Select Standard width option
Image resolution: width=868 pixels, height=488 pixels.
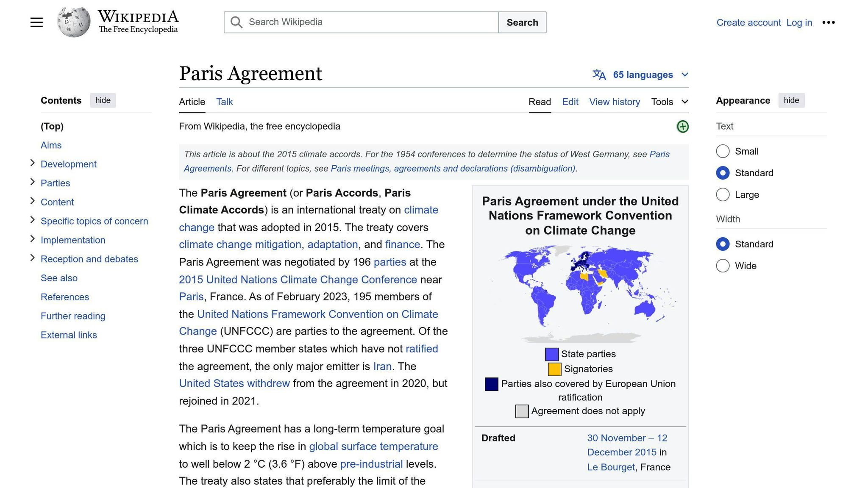[723, 244]
